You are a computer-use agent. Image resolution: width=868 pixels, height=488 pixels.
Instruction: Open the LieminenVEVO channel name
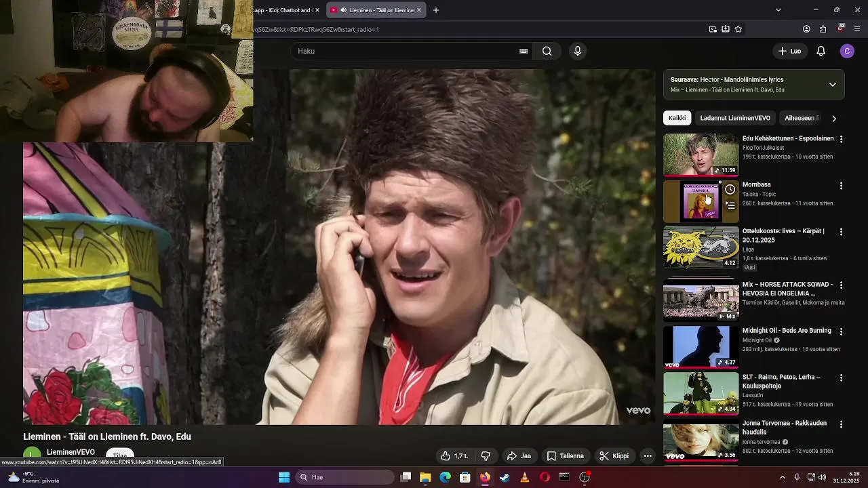coord(71,452)
